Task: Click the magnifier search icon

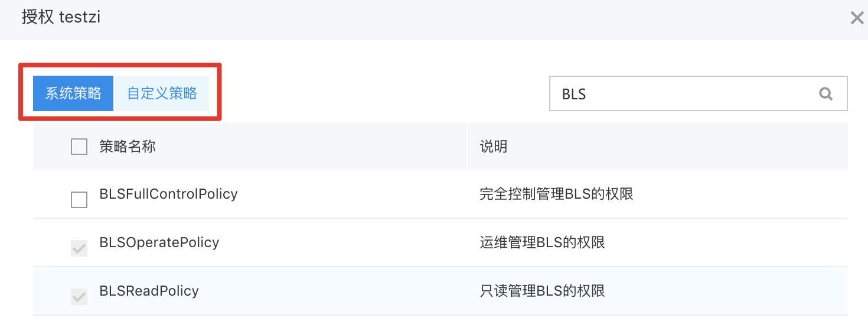Action: tap(825, 93)
